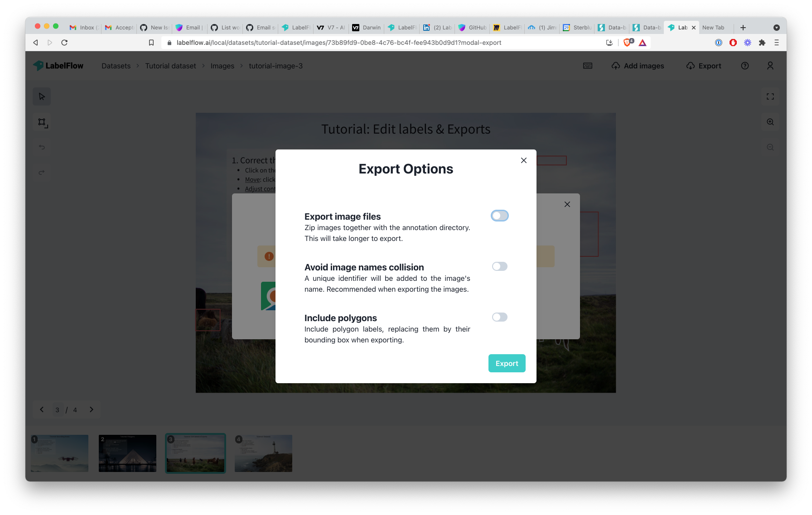Click Add images in the top bar
Viewport: 812px width, 515px height.
[638, 66]
